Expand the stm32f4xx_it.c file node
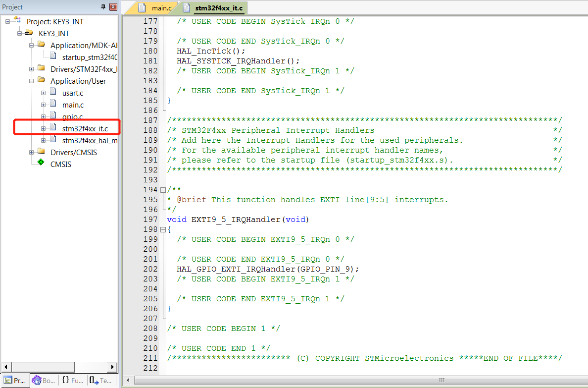588x388 pixels. (x=44, y=128)
